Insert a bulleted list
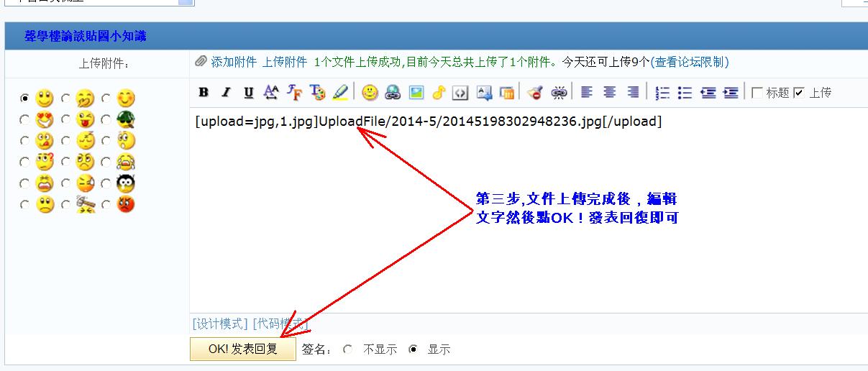 pyautogui.click(x=685, y=92)
